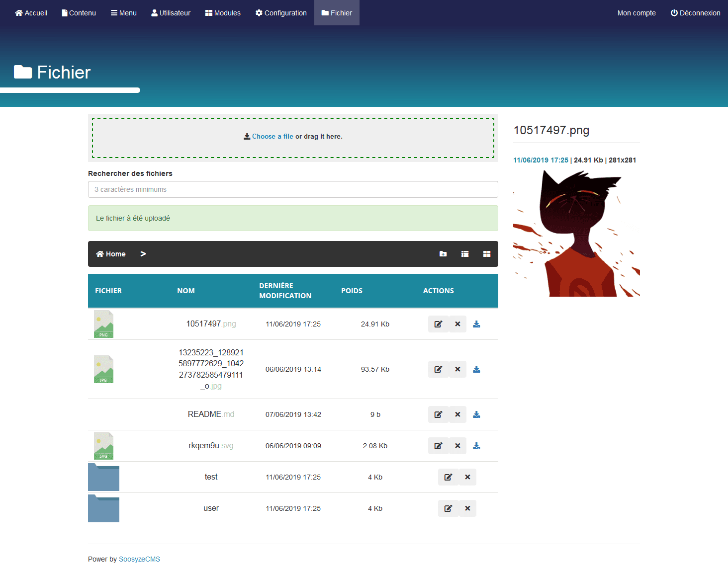Click the cat preview image
This screenshot has width=728, height=569.
pyautogui.click(x=576, y=233)
